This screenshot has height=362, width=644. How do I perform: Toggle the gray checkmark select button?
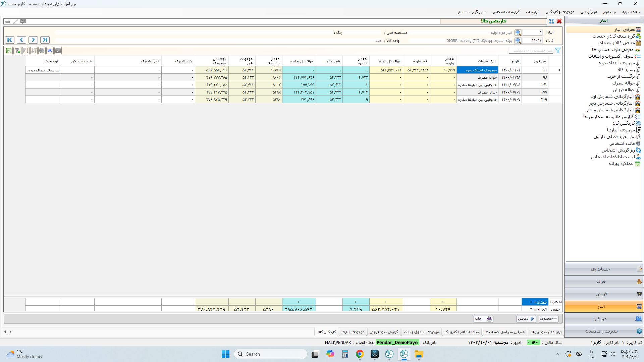58,51
